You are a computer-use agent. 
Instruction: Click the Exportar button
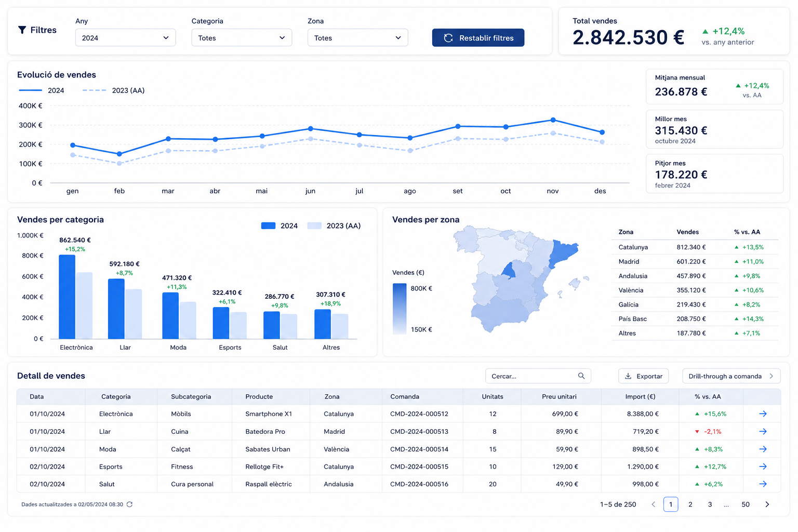click(x=643, y=376)
